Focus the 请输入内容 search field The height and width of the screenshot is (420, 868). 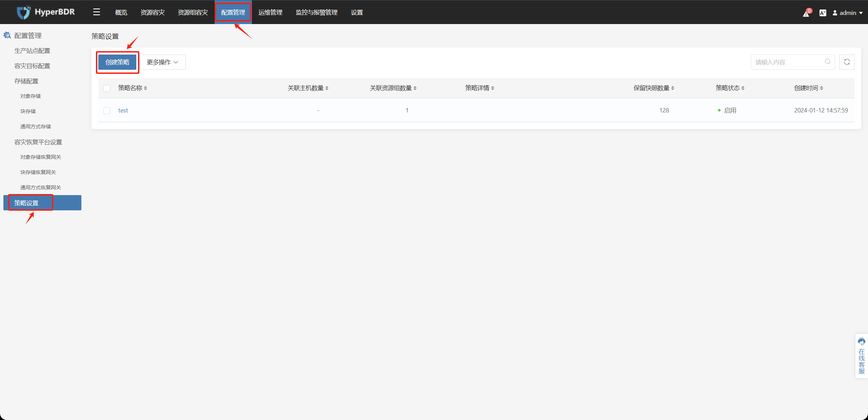point(793,62)
